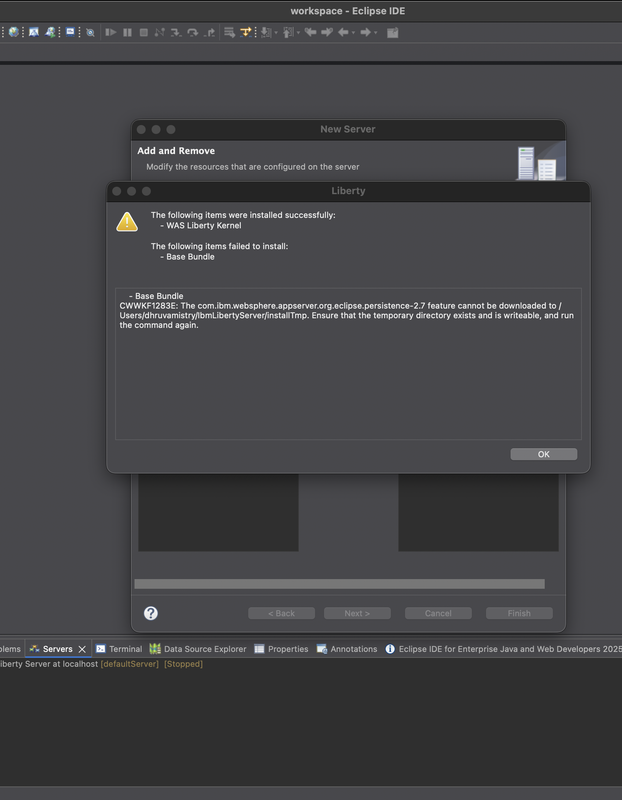Screen dimensions: 622x800
Task: Open the help icon in New Server wizard
Action: (x=151, y=613)
